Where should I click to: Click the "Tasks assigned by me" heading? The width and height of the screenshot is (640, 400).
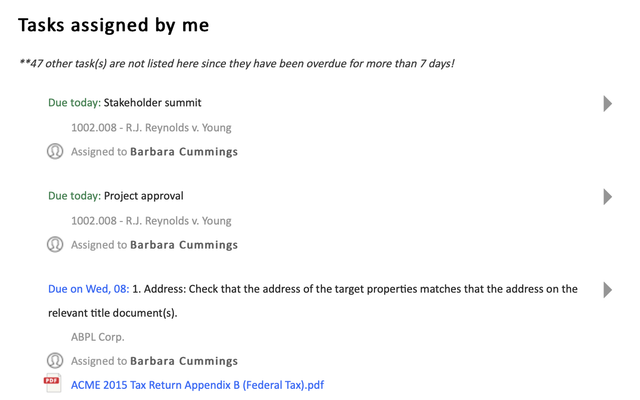coord(114,25)
